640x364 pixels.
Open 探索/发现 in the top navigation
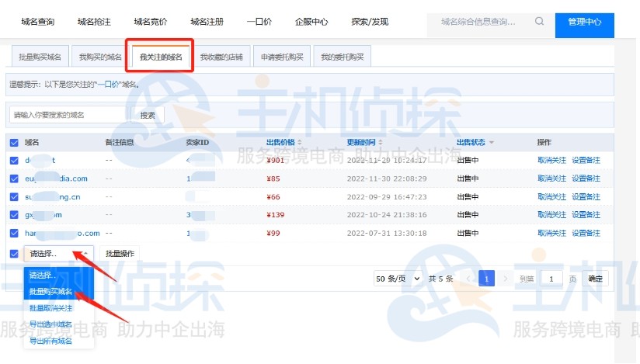[370, 22]
